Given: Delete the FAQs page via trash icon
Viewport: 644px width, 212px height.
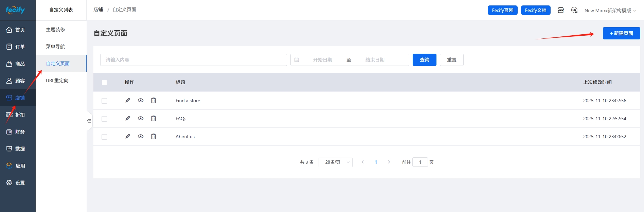Looking at the screenshot, I should click(x=154, y=119).
